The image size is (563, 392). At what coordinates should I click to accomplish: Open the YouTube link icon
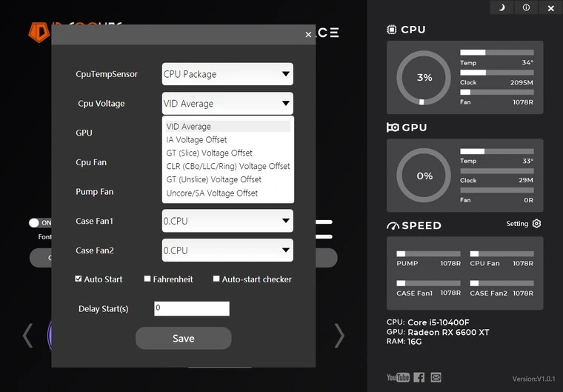pyautogui.click(x=398, y=377)
